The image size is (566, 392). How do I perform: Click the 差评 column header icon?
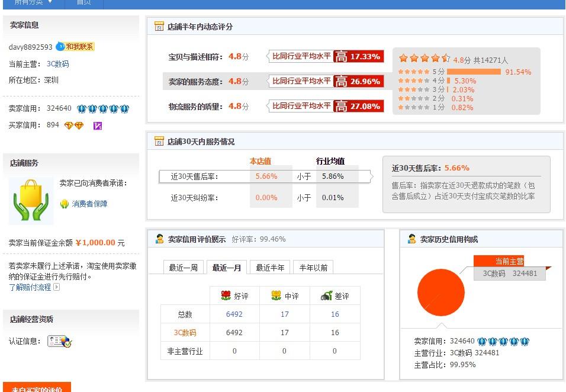(x=326, y=294)
